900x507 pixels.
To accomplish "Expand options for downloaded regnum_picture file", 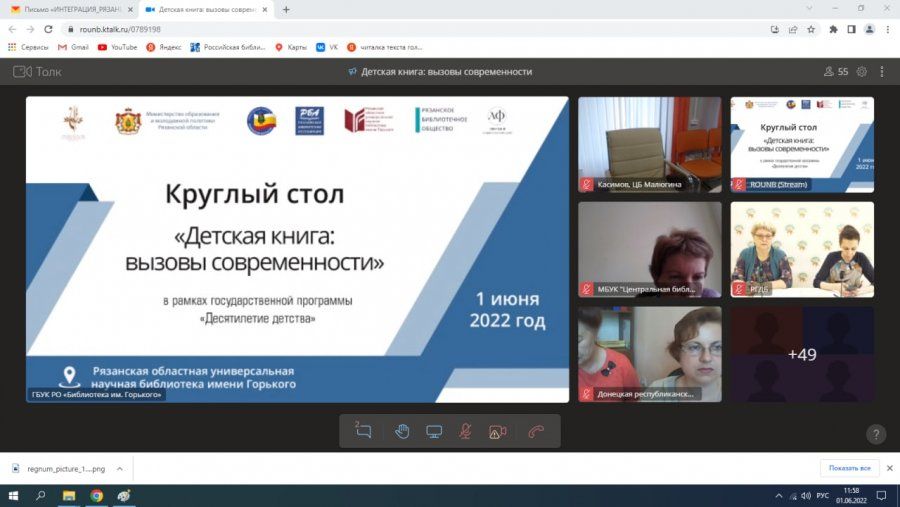I will pos(120,468).
